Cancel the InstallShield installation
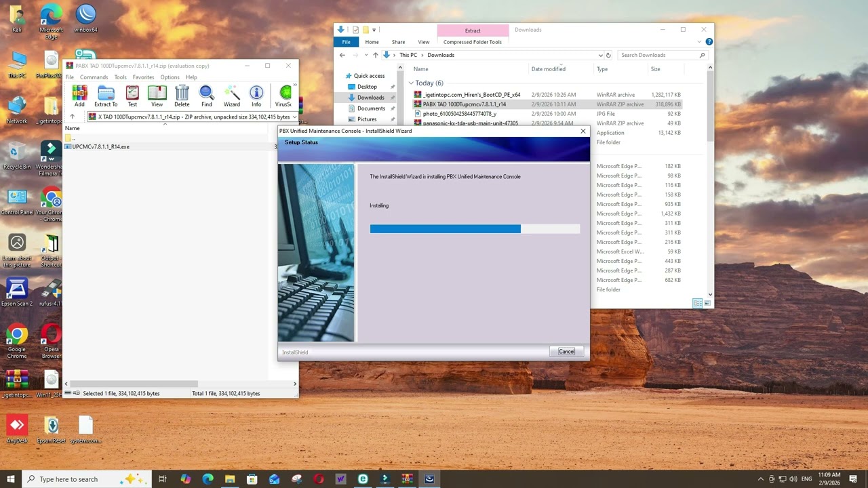 pyautogui.click(x=566, y=352)
